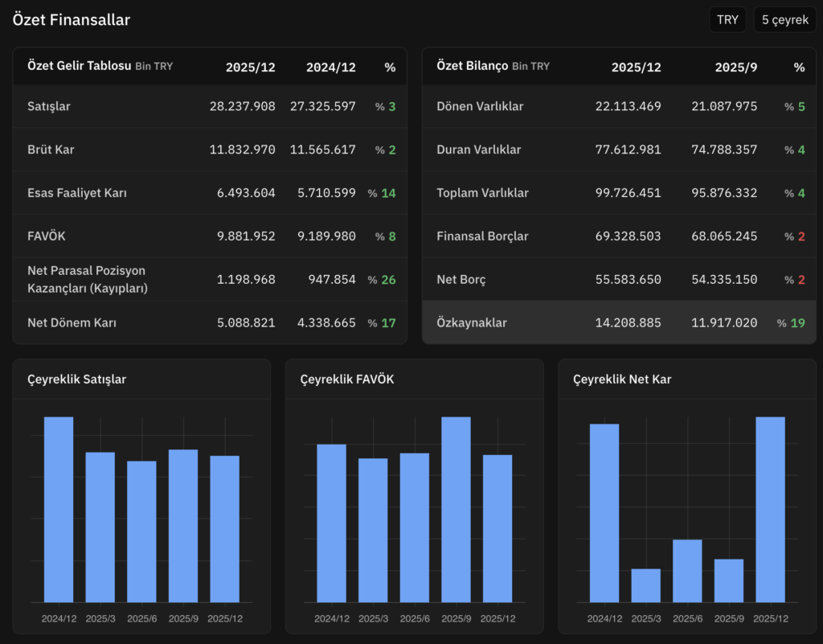Select the 2025/3 bar in Çeyreklik Net Kar
The height and width of the screenshot is (644, 823).
pyautogui.click(x=645, y=585)
